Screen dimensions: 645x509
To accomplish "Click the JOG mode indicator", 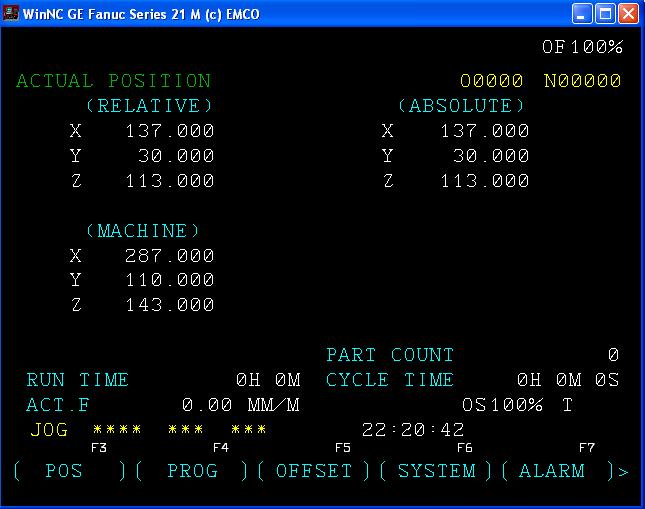I will click(x=49, y=430).
